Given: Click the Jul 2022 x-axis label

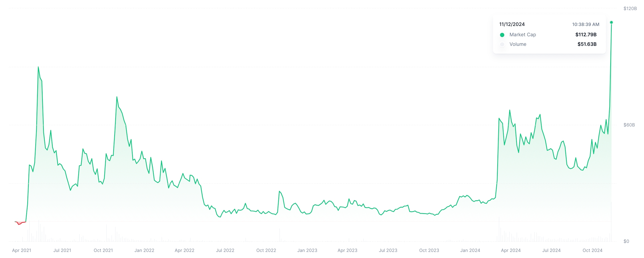Looking at the screenshot, I should pos(225,250).
